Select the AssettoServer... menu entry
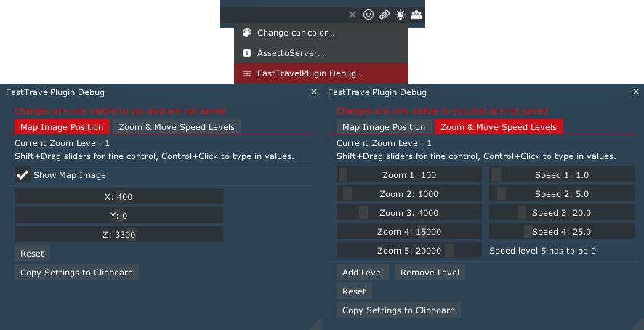The width and height of the screenshot is (644, 330). [x=291, y=53]
